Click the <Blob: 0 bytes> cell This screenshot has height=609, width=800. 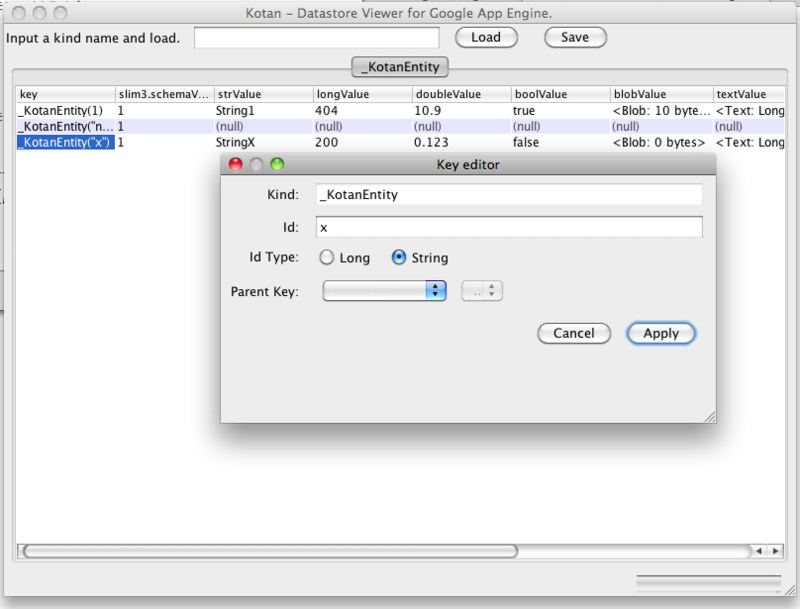661,142
